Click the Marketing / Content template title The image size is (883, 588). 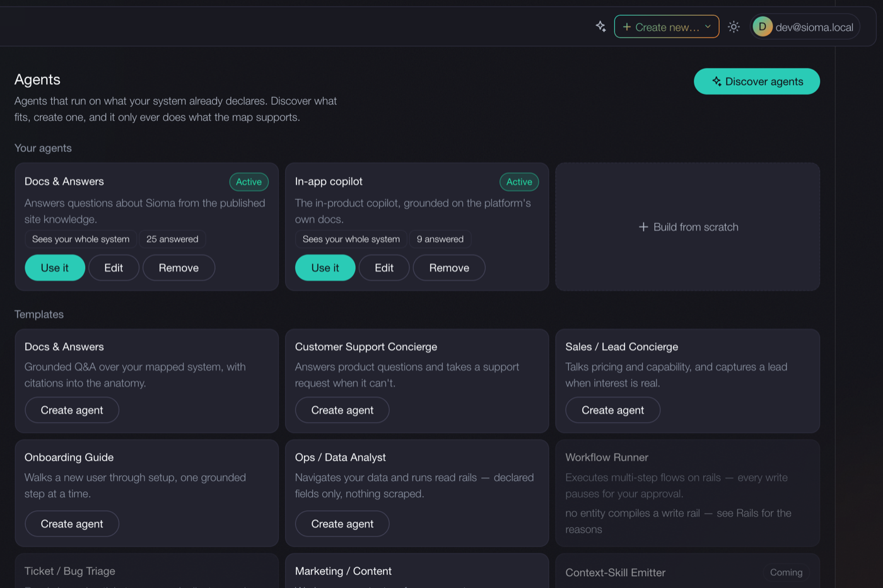pos(343,571)
